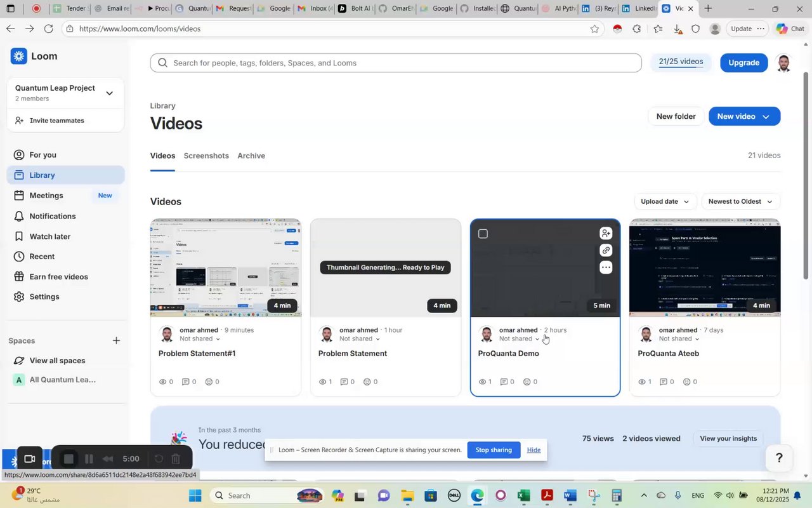812x508 pixels.
Task: Click View your insights
Action: tap(728, 439)
